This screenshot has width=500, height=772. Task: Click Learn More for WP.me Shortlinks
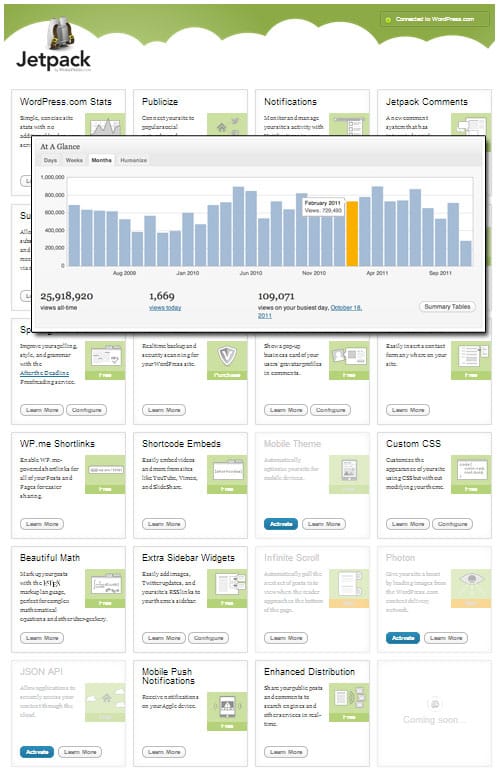point(42,524)
